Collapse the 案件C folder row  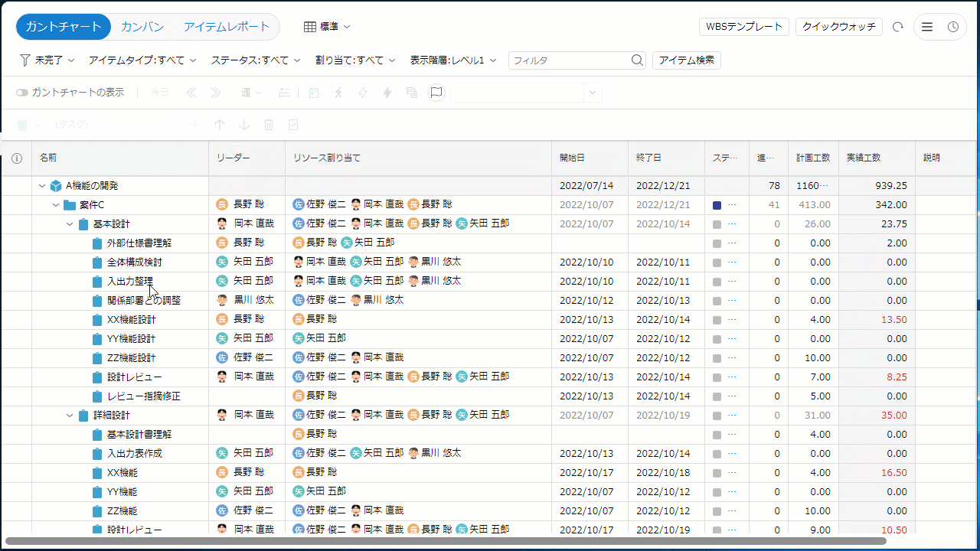point(56,205)
